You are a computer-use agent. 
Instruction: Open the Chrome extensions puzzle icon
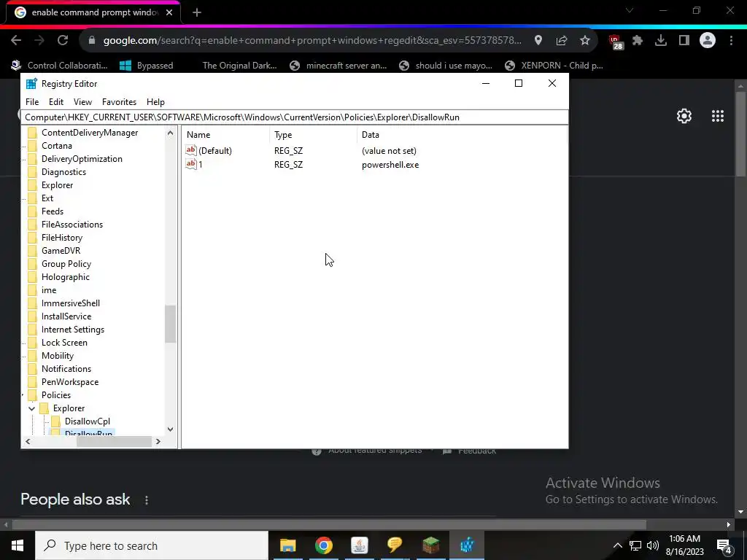coord(638,41)
